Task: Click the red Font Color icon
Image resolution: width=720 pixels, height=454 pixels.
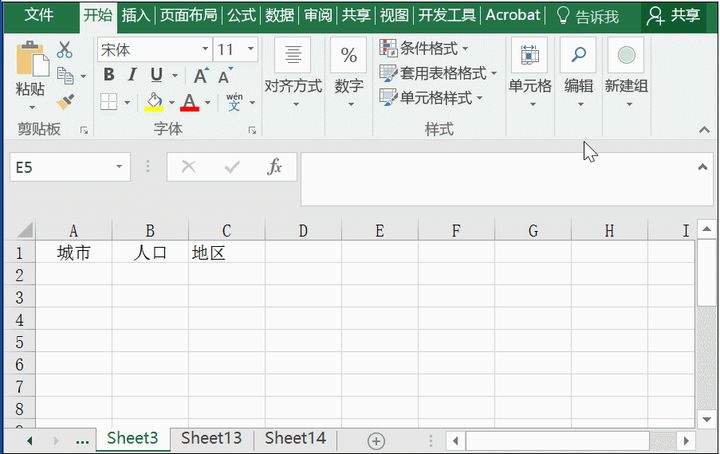Action: 189,102
